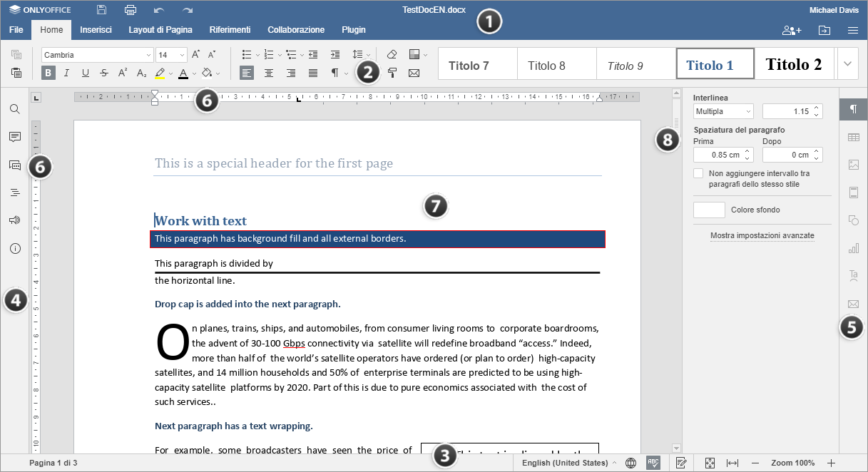The height and width of the screenshot is (472, 868).
Task: Open shape settings in right sidebar
Action: (x=853, y=220)
